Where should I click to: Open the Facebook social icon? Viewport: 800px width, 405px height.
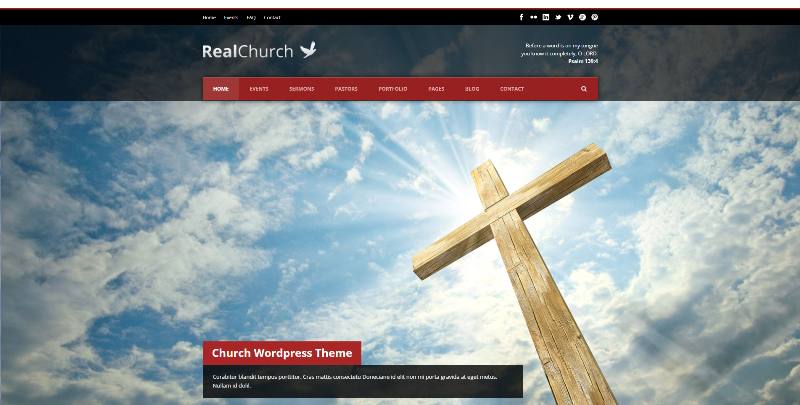click(521, 17)
